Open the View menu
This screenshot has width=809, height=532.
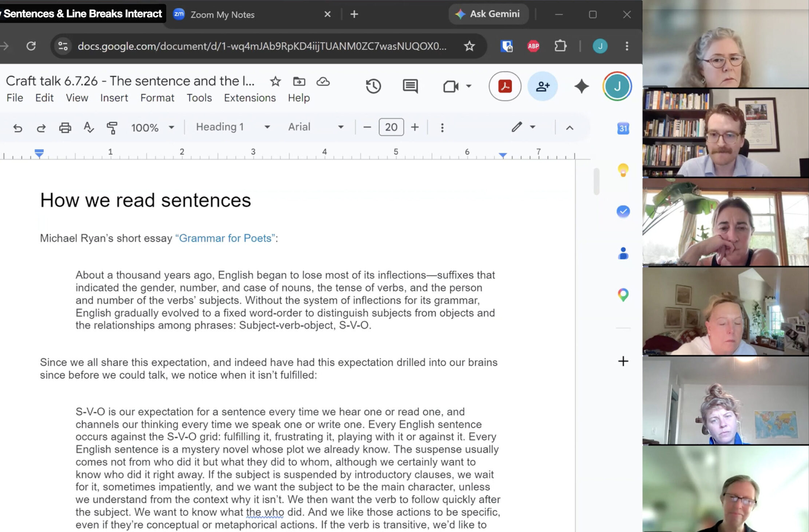click(77, 98)
